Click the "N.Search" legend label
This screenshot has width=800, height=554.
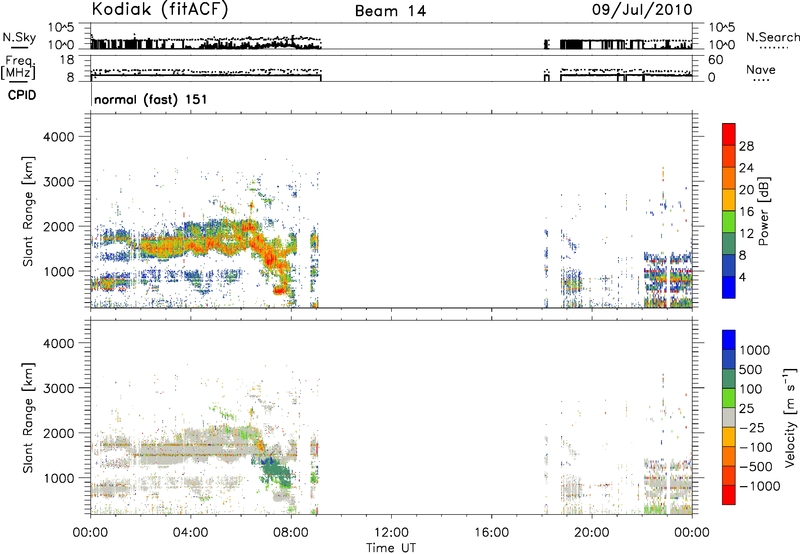pyautogui.click(x=772, y=37)
